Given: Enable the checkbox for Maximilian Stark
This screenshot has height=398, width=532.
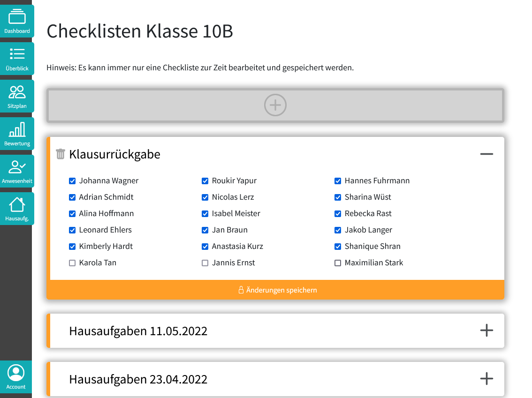Looking at the screenshot, I should point(338,263).
